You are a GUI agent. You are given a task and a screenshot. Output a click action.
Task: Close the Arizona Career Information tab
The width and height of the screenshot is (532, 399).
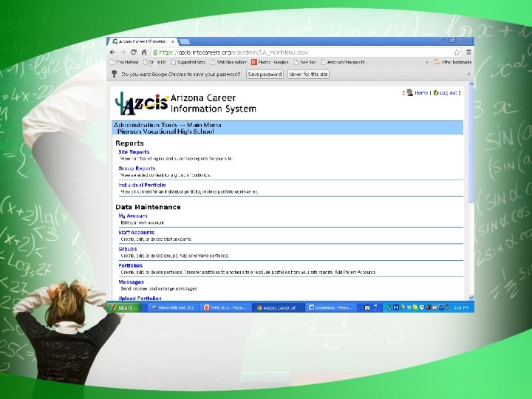tap(172, 41)
